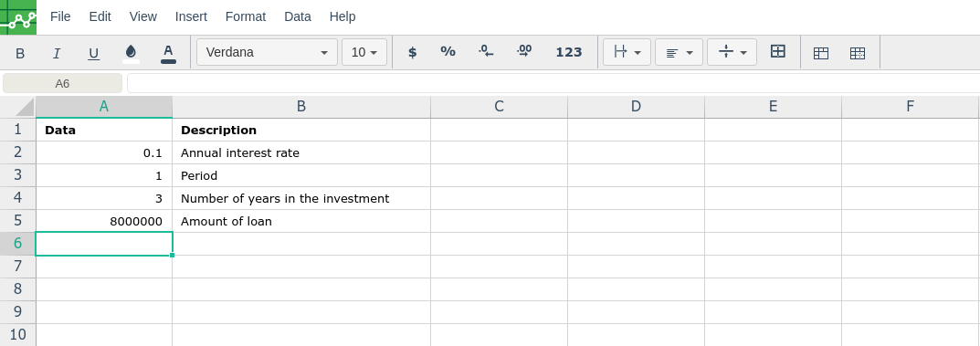The image size is (980, 346).
Task: Select column B header
Action: [301, 107]
